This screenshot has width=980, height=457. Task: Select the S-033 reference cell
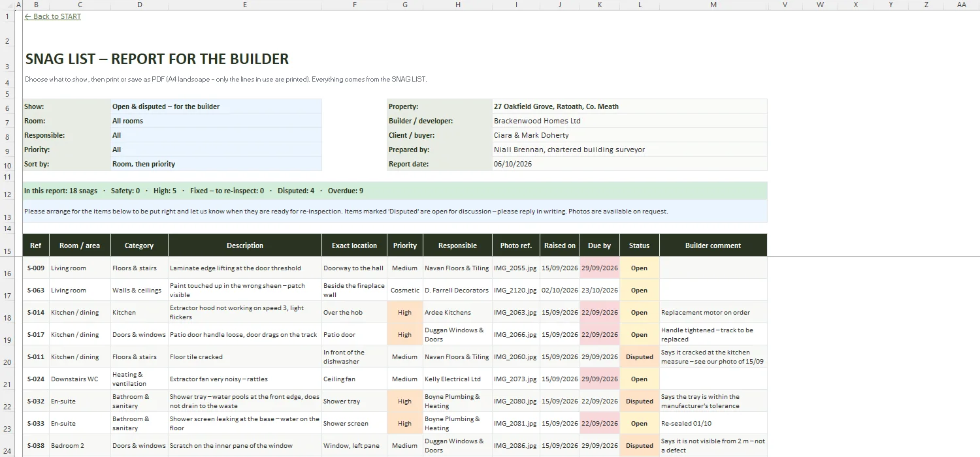point(36,423)
